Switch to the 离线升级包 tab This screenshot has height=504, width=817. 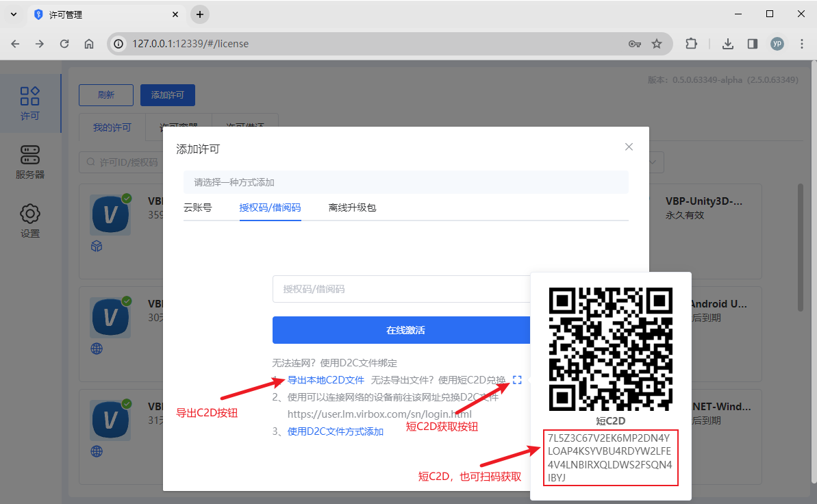(352, 207)
